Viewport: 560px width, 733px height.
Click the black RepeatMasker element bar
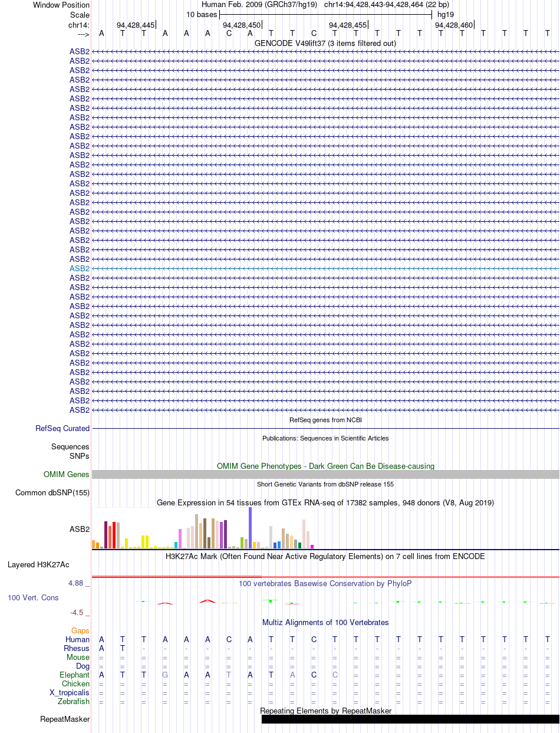[410, 719]
